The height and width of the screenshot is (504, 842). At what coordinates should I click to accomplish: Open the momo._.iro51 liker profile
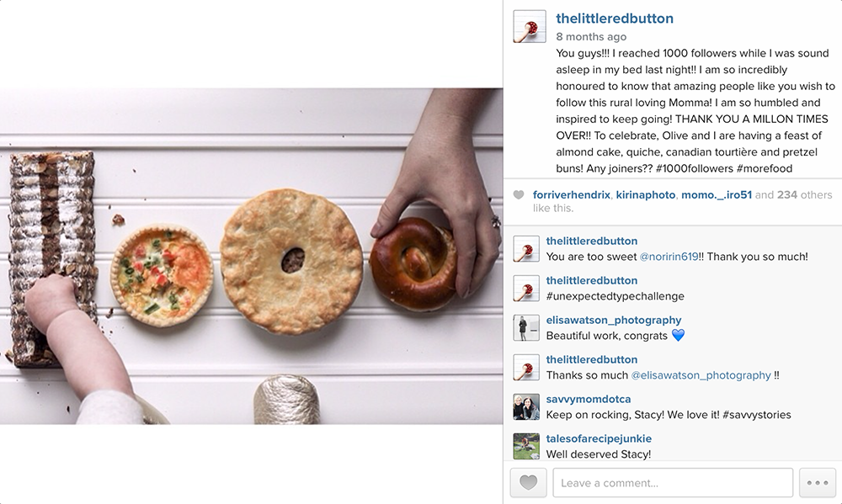717,195
